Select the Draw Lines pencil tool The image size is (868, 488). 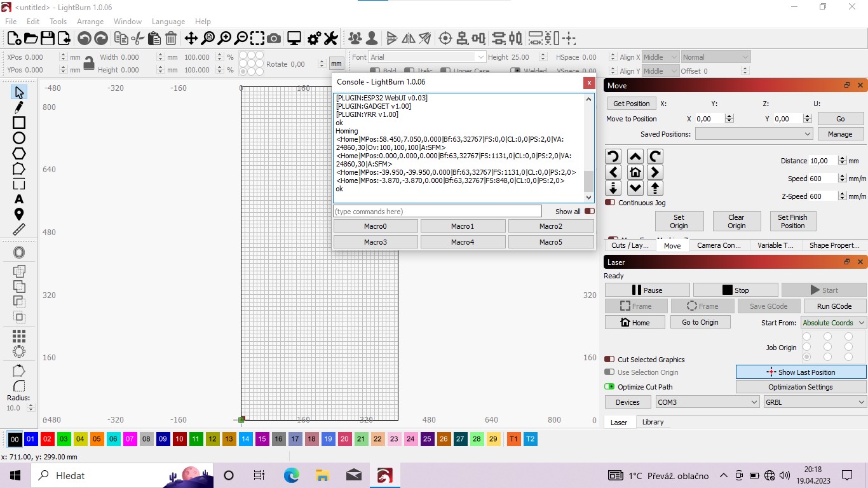19,107
